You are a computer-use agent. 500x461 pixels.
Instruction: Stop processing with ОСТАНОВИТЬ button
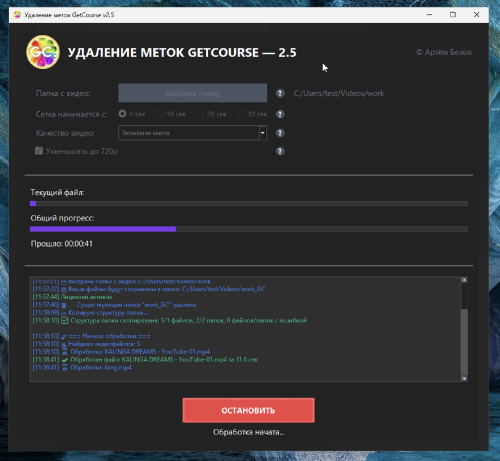click(248, 410)
